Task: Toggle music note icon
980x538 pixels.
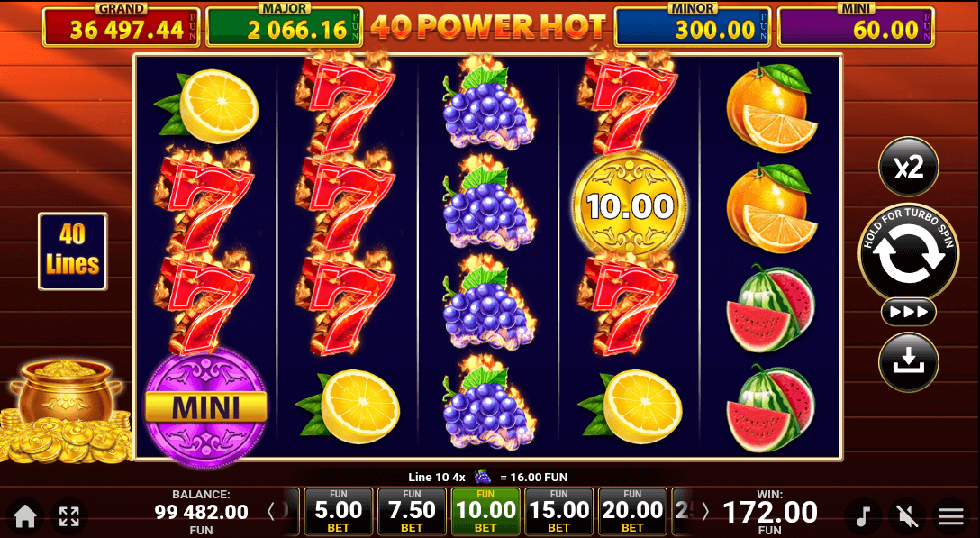Action: point(863,516)
